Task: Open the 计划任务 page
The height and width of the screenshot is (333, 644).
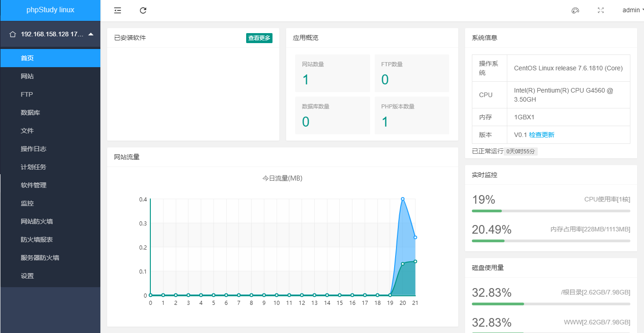Action: coord(34,167)
